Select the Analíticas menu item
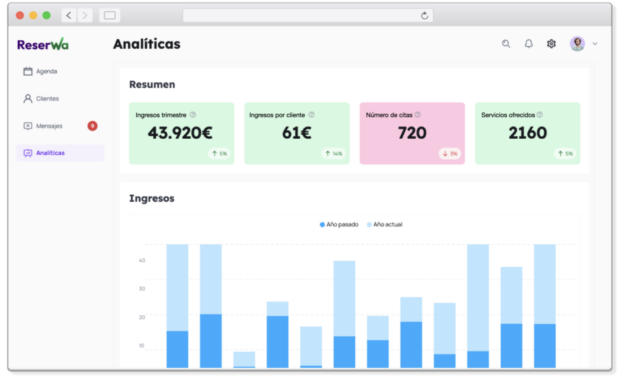Screen dimensions: 619x379 click(x=60, y=153)
